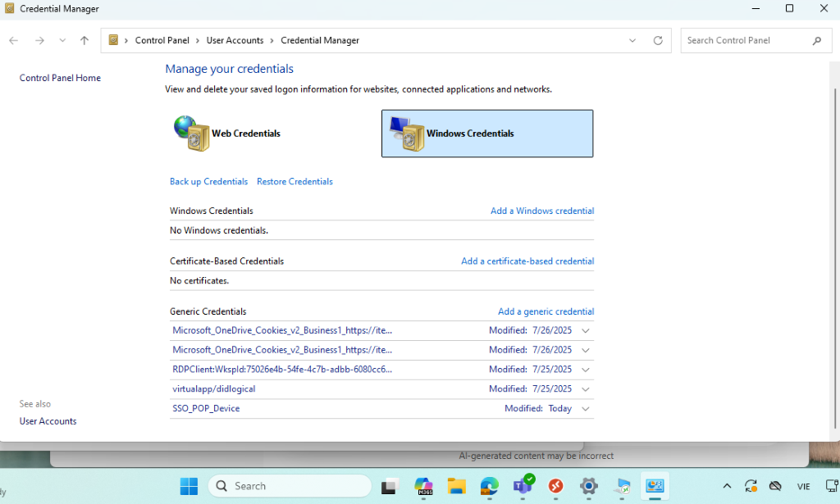Open Microsoft Edge from the taskbar
The image size is (840, 504).
[489, 486]
